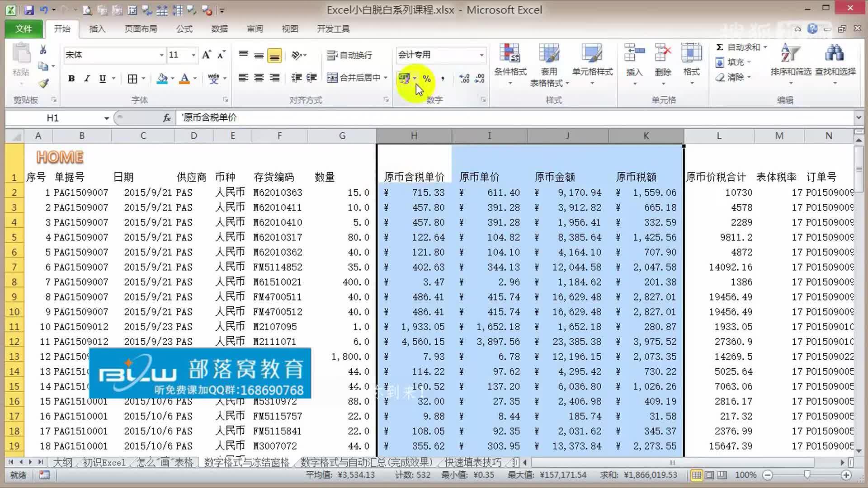This screenshot has width=868, height=488.
Task: Open the 文件 menu
Action: (23, 28)
